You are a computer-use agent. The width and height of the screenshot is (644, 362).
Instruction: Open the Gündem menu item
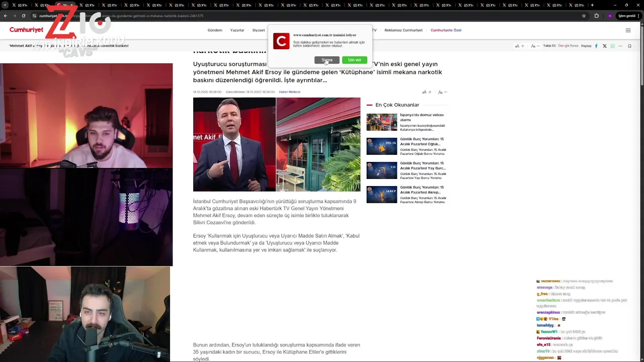point(215,30)
